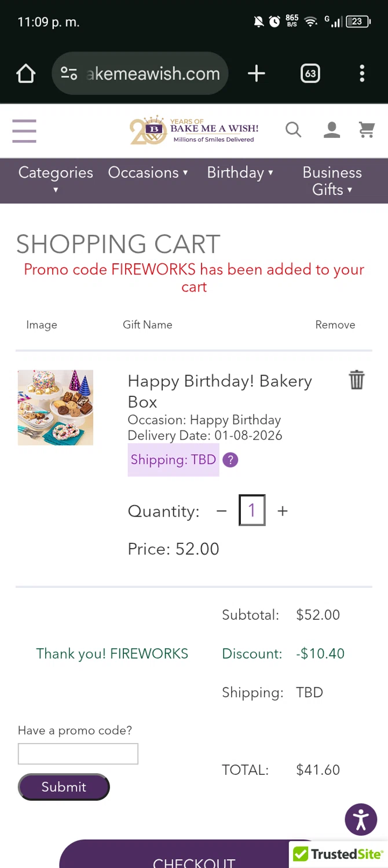This screenshot has height=868, width=388.
Task: Show shipping info via question mark icon
Action: pos(230,460)
